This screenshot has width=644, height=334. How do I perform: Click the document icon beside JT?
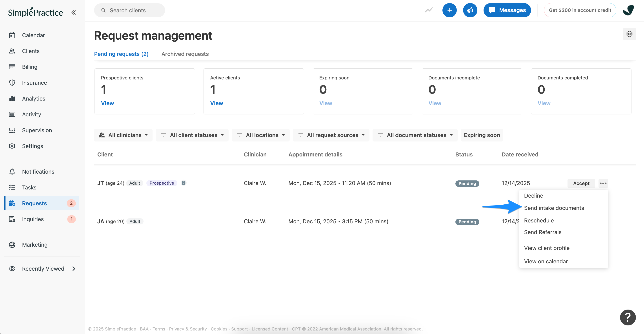pyautogui.click(x=184, y=183)
